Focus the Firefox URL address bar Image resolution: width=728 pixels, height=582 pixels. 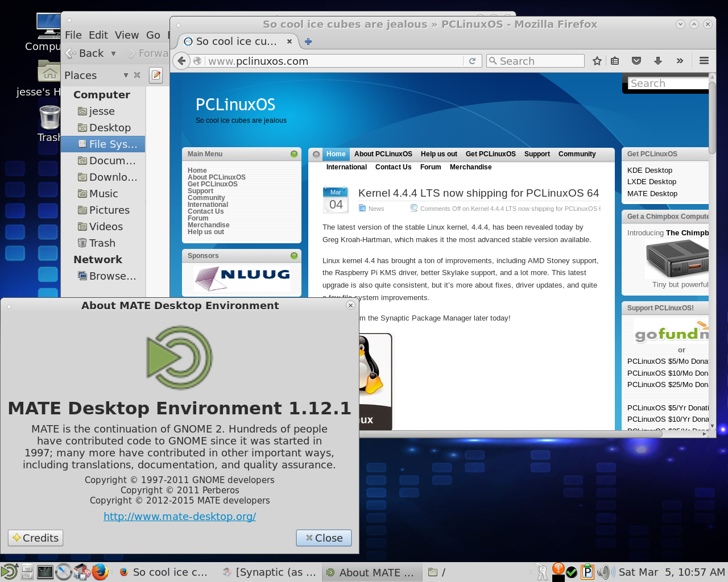pyautogui.click(x=333, y=61)
